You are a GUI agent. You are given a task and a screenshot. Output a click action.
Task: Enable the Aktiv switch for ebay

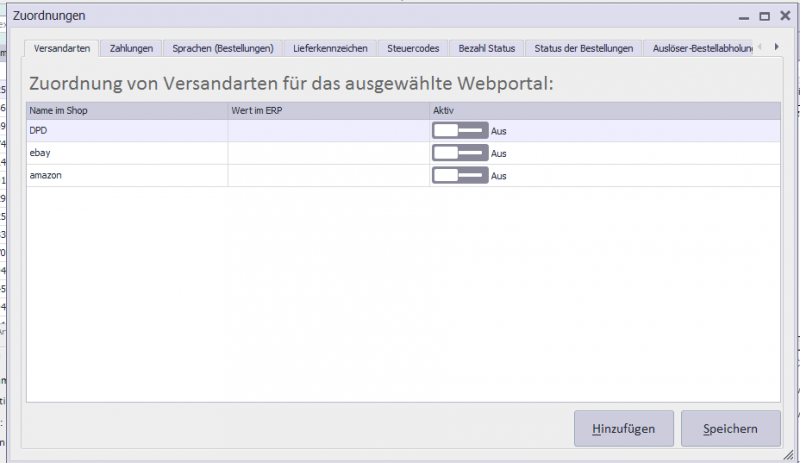[460, 153]
